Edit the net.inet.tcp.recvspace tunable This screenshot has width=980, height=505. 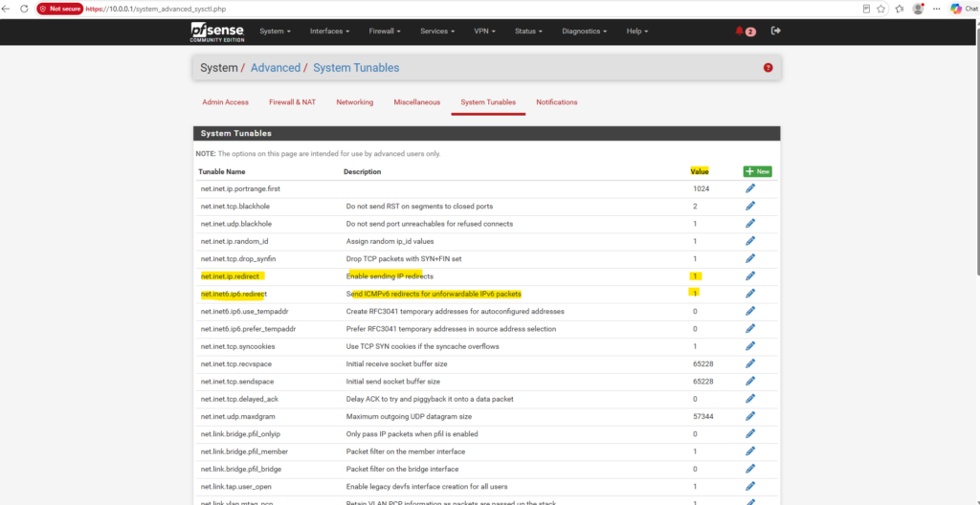click(750, 363)
